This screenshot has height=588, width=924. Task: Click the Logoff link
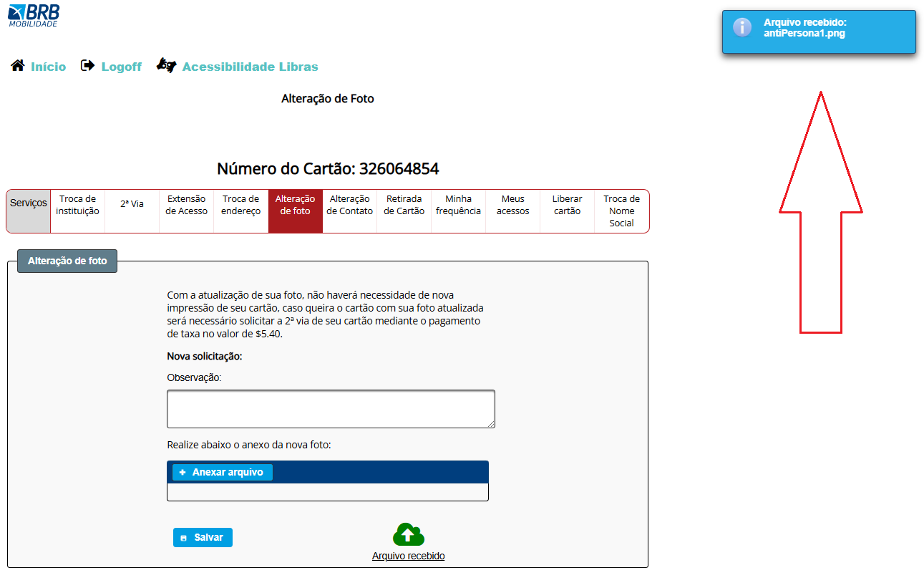pos(121,67)
